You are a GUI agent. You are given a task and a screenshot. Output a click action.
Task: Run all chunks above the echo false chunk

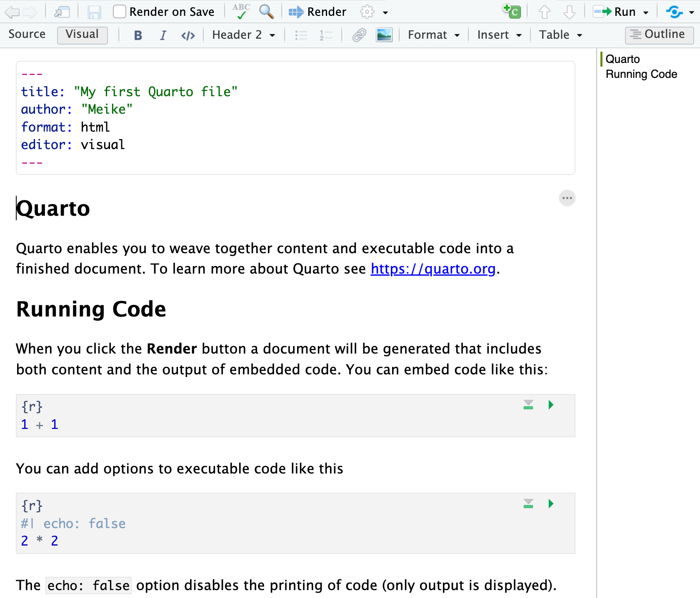(528, 504)
